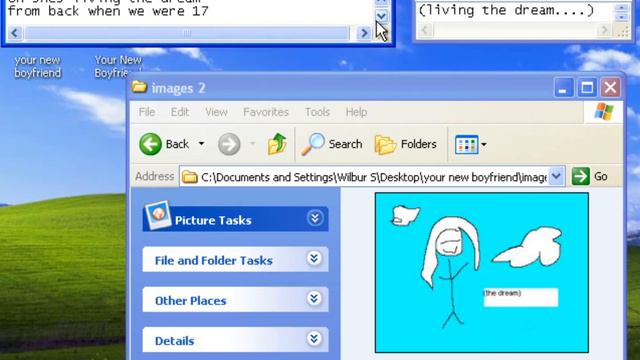Click the greyed Forward arrow button
The height and width of the screenshot is (360, 640).
pyautogui.click(x=229, y=144)
